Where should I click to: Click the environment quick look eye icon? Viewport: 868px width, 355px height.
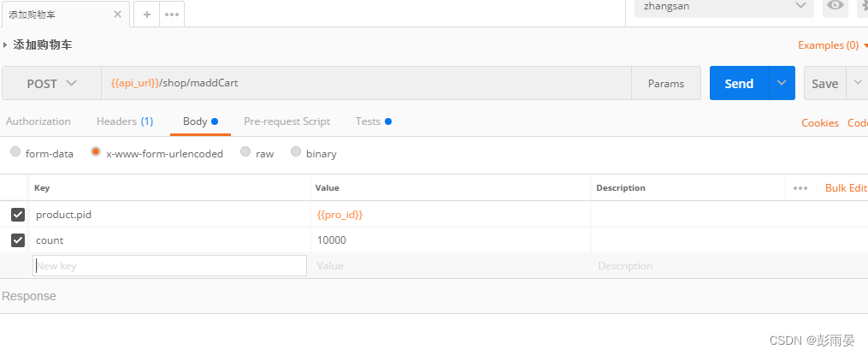point(835,6)
